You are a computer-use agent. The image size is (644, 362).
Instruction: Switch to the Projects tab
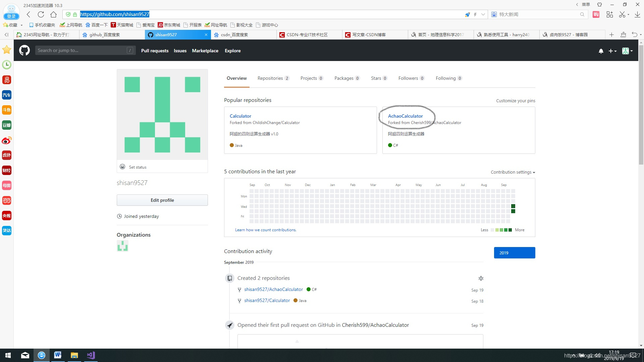[312, 78]
